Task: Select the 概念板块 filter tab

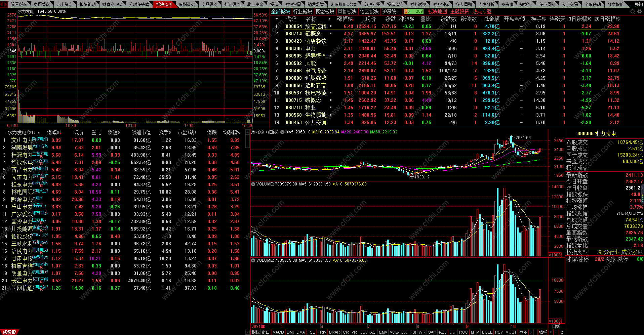Action: (x=325, y=11)
